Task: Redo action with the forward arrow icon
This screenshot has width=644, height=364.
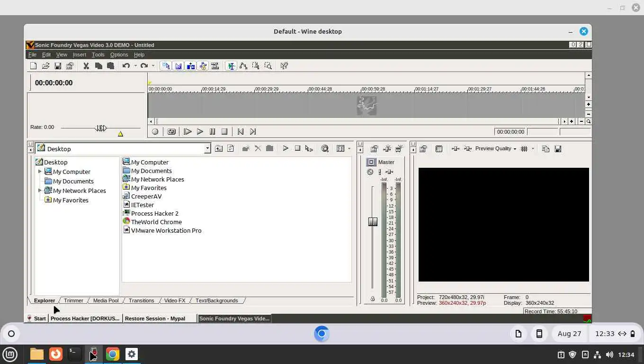Action: tap(144, 66)
